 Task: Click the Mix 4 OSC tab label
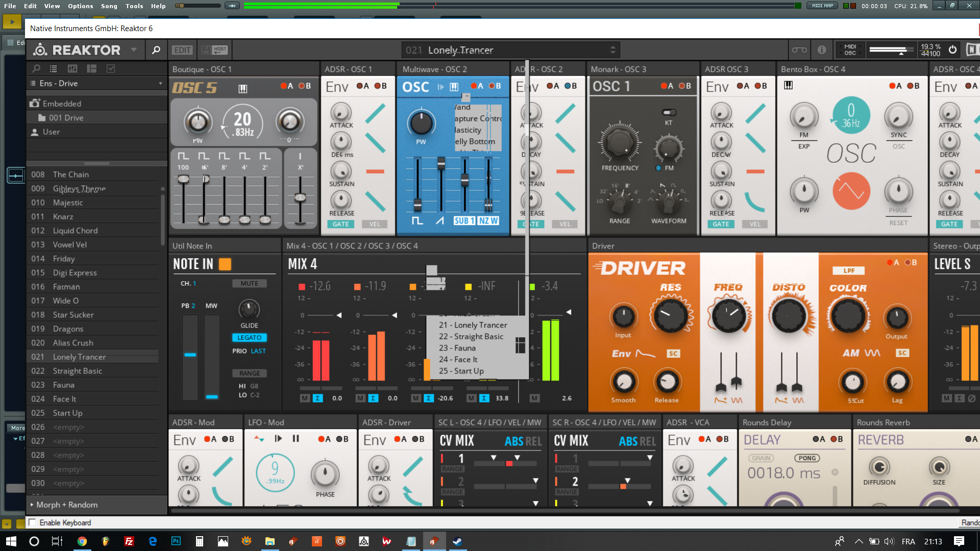pyautogui.click(x=351, y=245)
